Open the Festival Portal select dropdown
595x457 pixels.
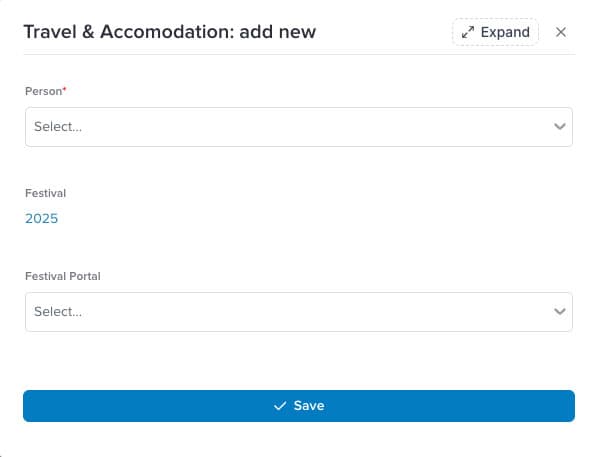(x=299, y=312)
